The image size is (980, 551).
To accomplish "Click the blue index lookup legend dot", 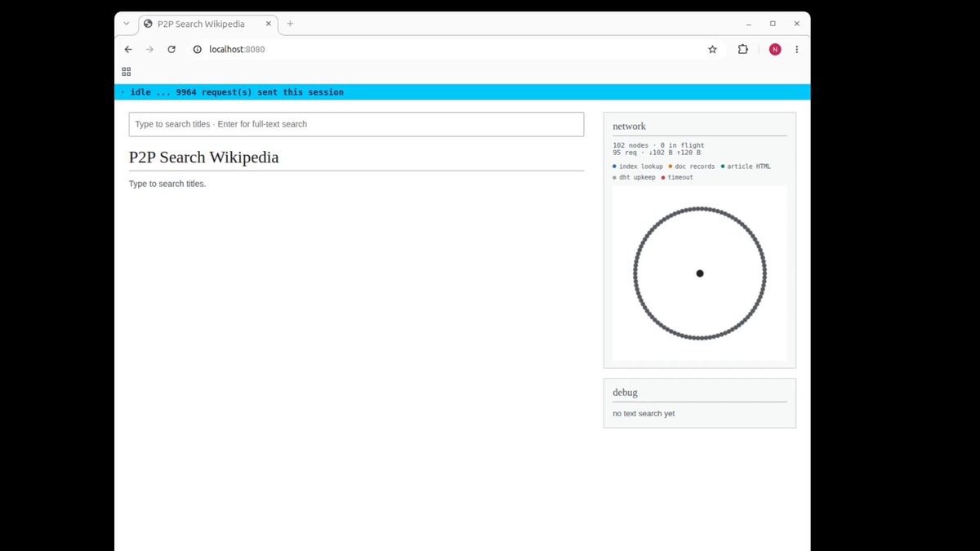I will [615, 167].
